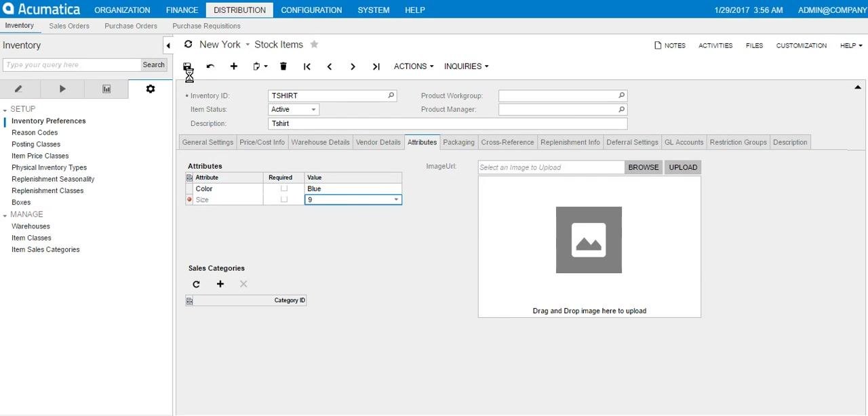
Task: Delete the current stock item
Action: point(283,66)
